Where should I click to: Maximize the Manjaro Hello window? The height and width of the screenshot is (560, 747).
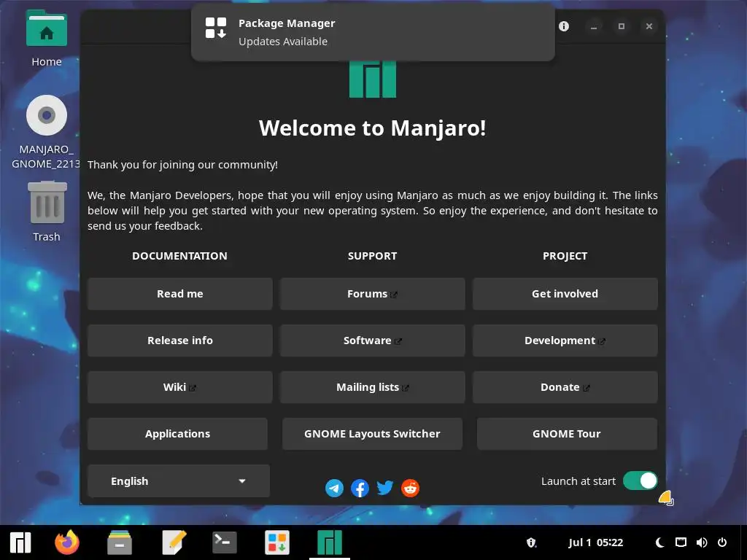click(x=622, y=26)
